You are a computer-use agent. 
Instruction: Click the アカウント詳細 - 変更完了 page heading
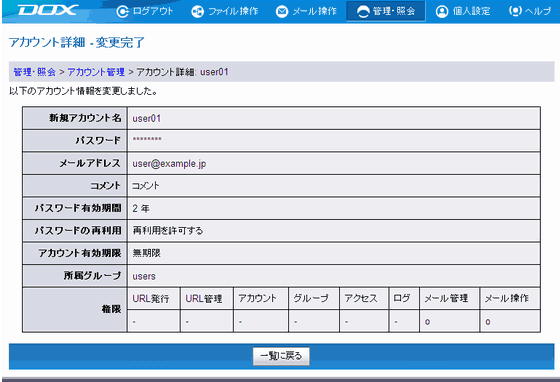pos(77,42)
